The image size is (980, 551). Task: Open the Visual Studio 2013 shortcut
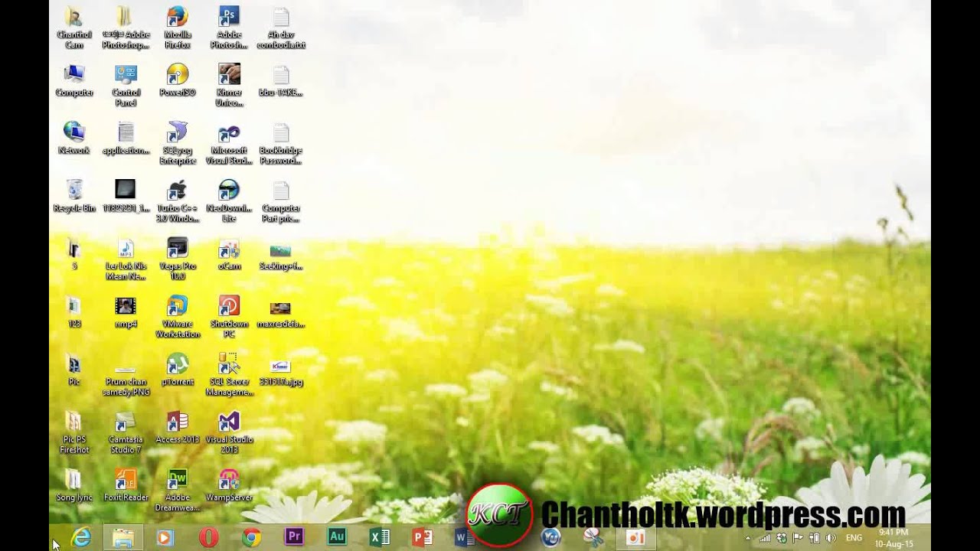click(229, 432)
